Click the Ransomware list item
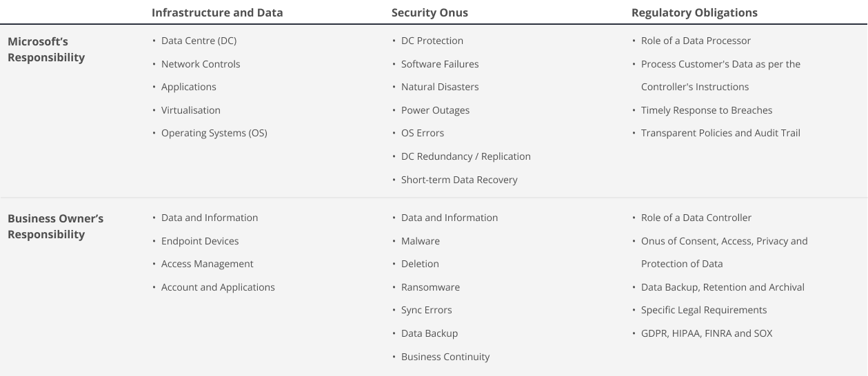 click(x=430, y=287)
